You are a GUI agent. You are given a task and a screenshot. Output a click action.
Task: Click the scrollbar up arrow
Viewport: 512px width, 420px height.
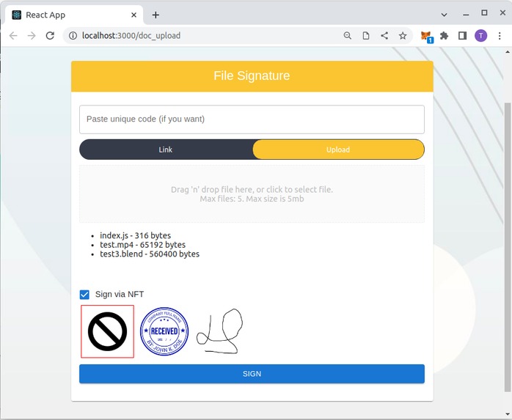point(508,52)
